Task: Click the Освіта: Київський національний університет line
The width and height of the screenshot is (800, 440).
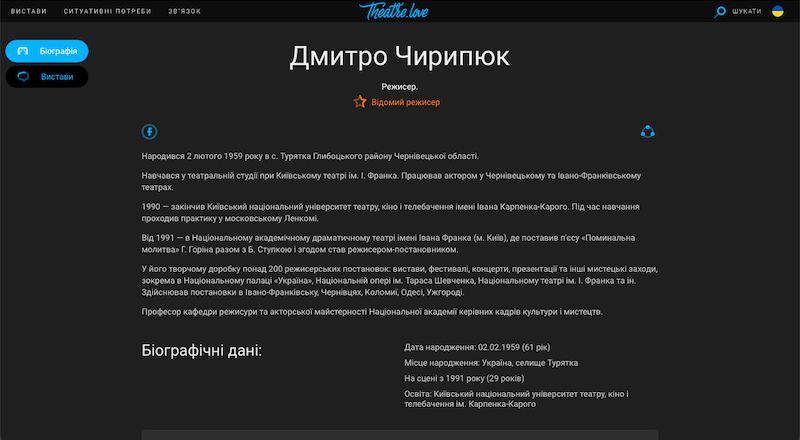Action: click(516, 399)
